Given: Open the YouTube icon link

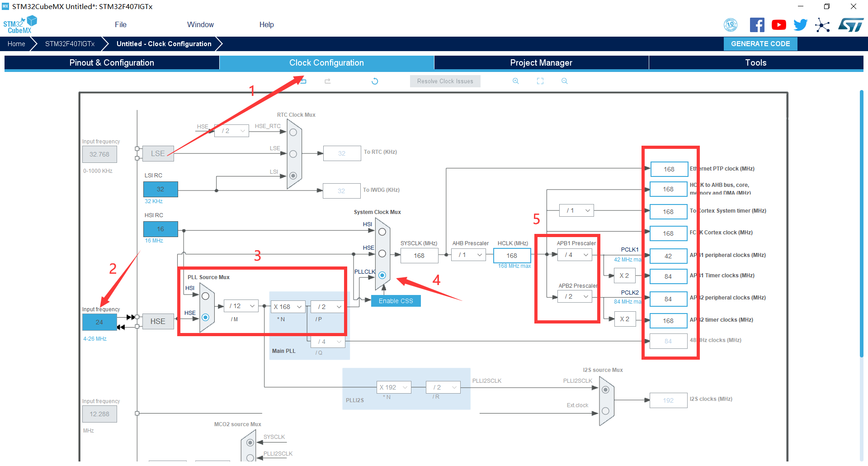Looking at the screenshot, I should click(x=778, y=25).
